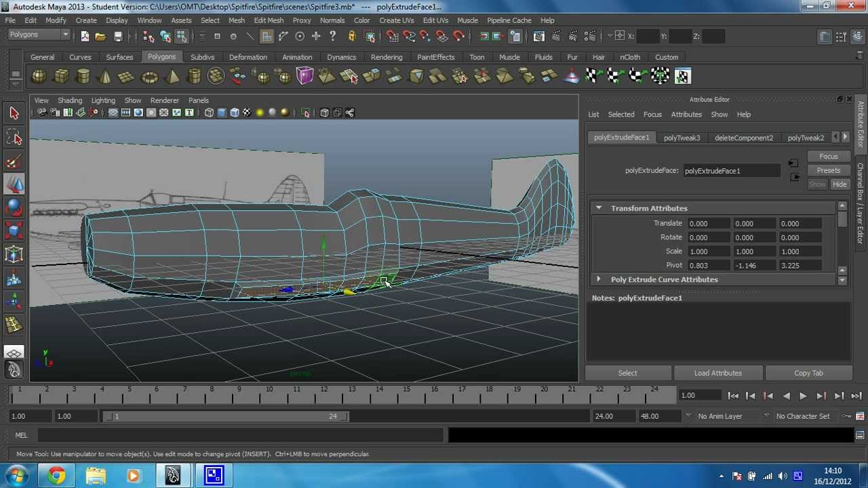
Task: Switch to the Subdivs shelf tab
Action: coord(202,57)
